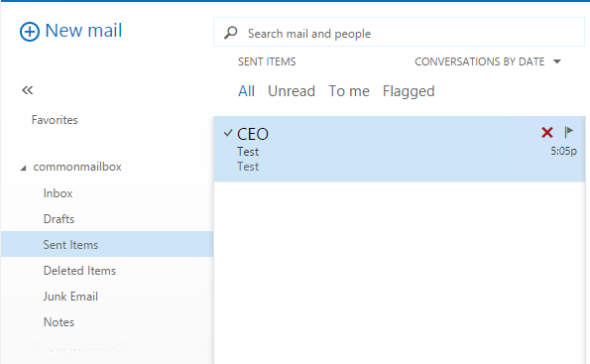
Task: Open the Drafts folder
Action: pyautogui.click(x=59, y=219)
